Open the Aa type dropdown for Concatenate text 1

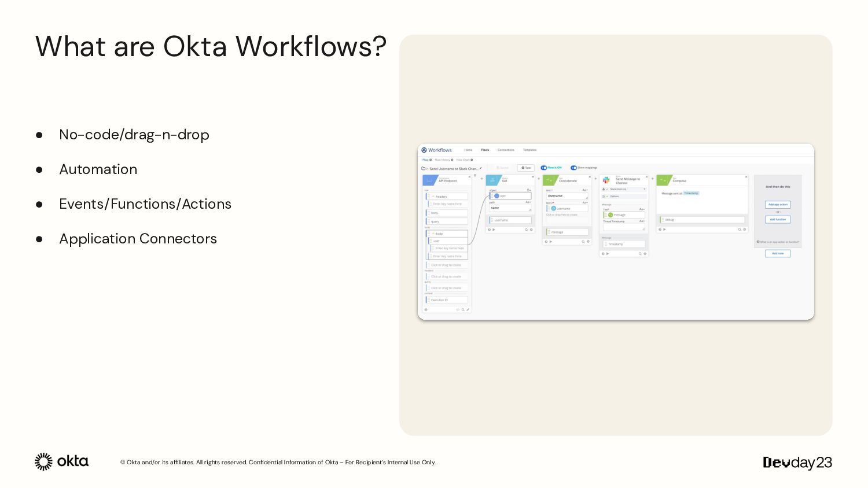point(585,190)
